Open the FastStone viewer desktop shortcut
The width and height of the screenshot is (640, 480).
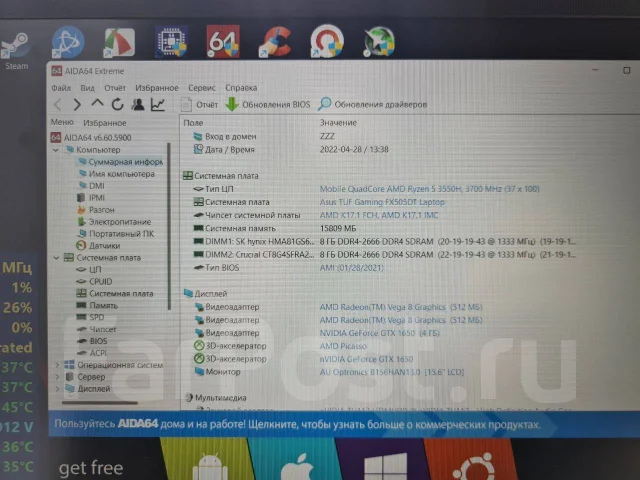click(119, 42)
